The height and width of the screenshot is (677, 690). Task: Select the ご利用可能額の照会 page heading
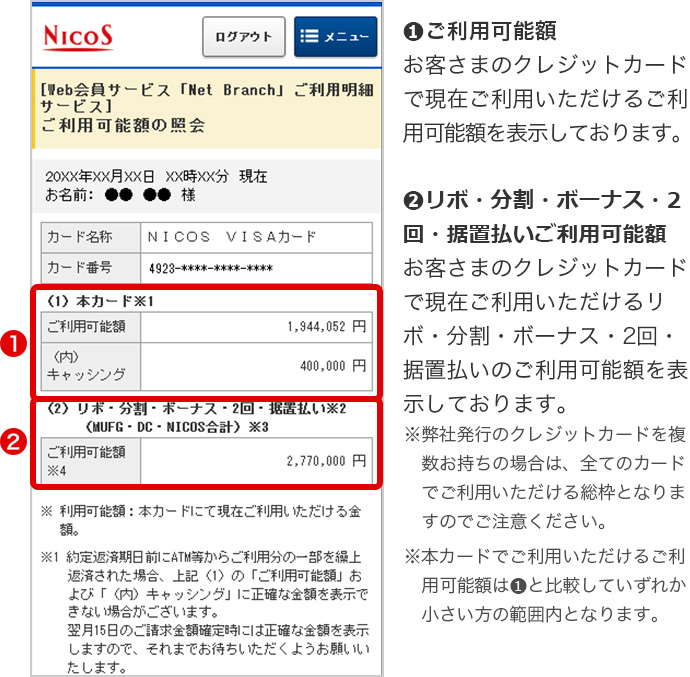coord(123,126)
